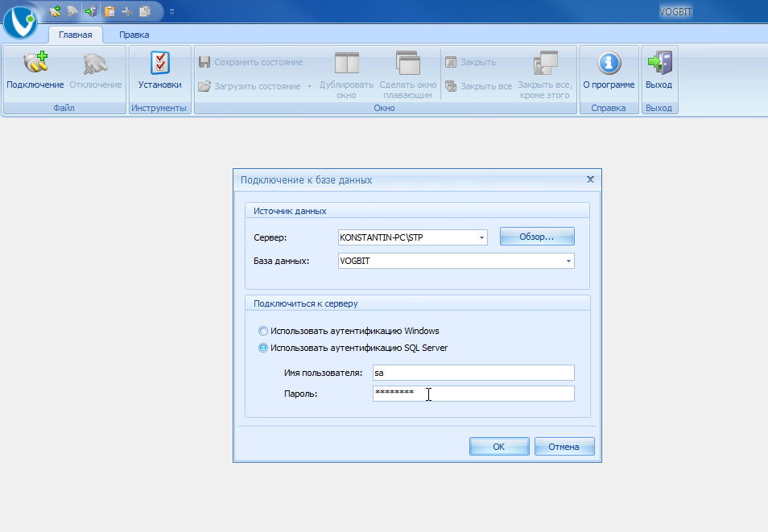Open the quick access toolbar customize arrow
This screenshot has height=532, width=768.
click(x=172, y=11)
